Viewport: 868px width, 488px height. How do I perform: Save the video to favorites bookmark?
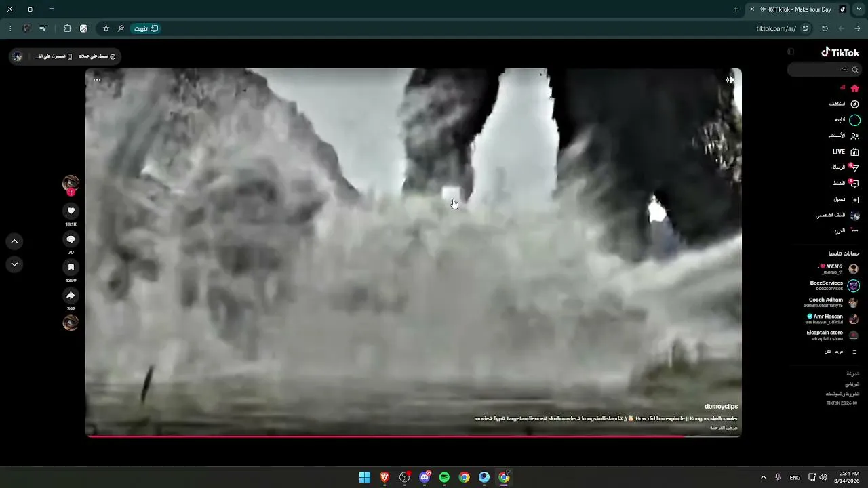click(71, 267)
